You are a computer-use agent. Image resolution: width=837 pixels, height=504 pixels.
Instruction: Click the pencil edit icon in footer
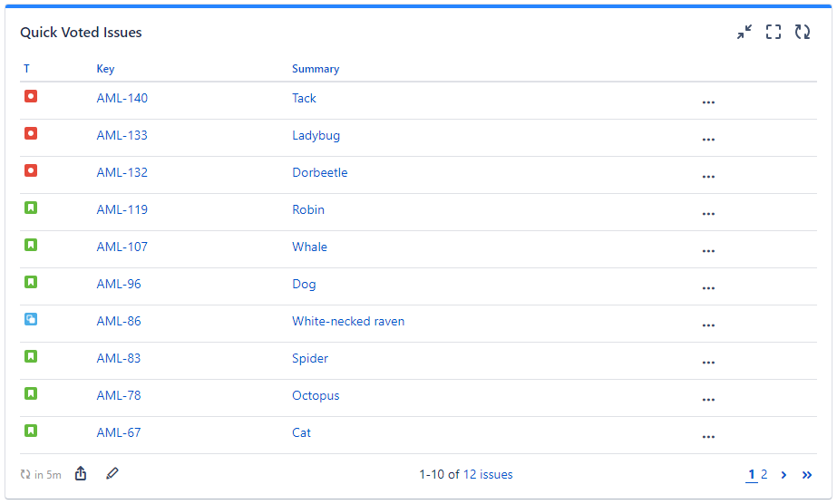pyautogui.click(x=112, y=474)
